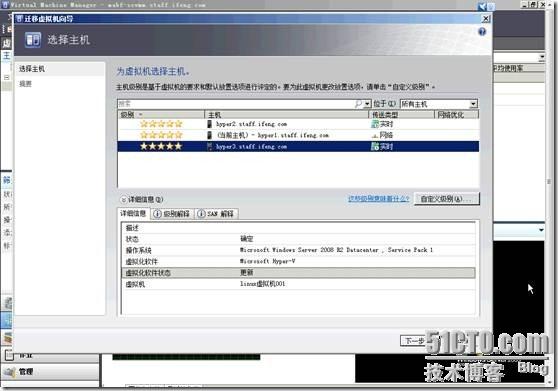
Task: Collapse the 详细信息 expander
Action: pos(123,200)
